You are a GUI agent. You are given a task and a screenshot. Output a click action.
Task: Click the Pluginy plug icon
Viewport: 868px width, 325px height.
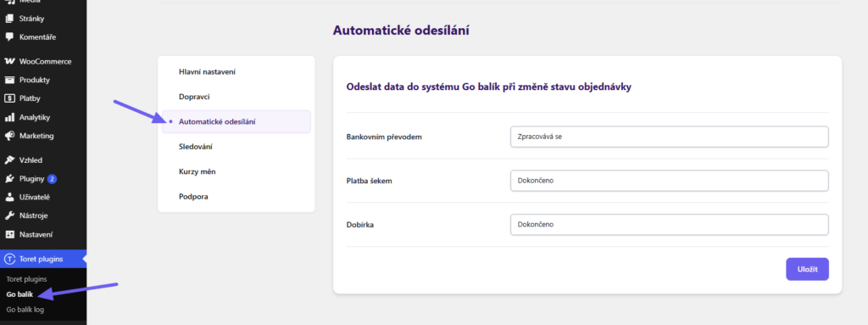8,179
